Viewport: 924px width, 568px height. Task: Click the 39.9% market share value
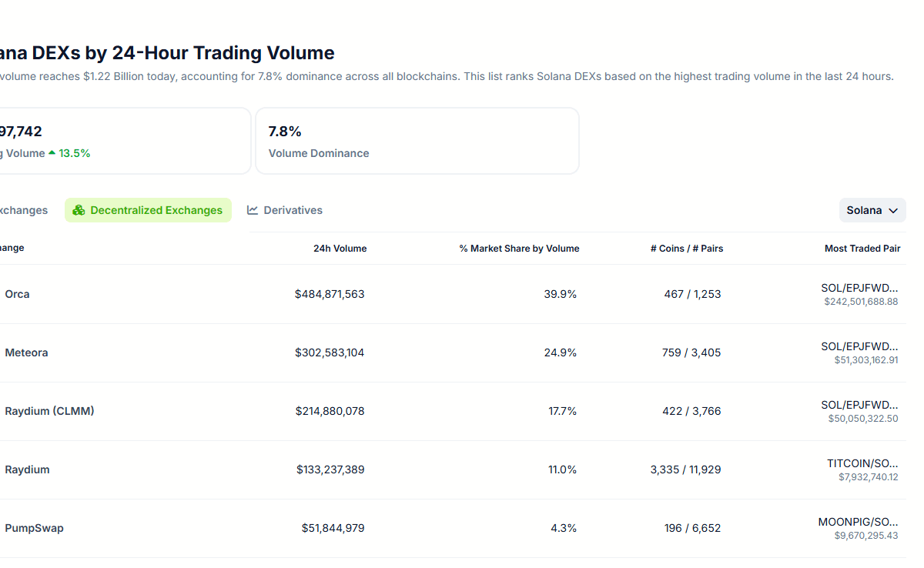561,294
